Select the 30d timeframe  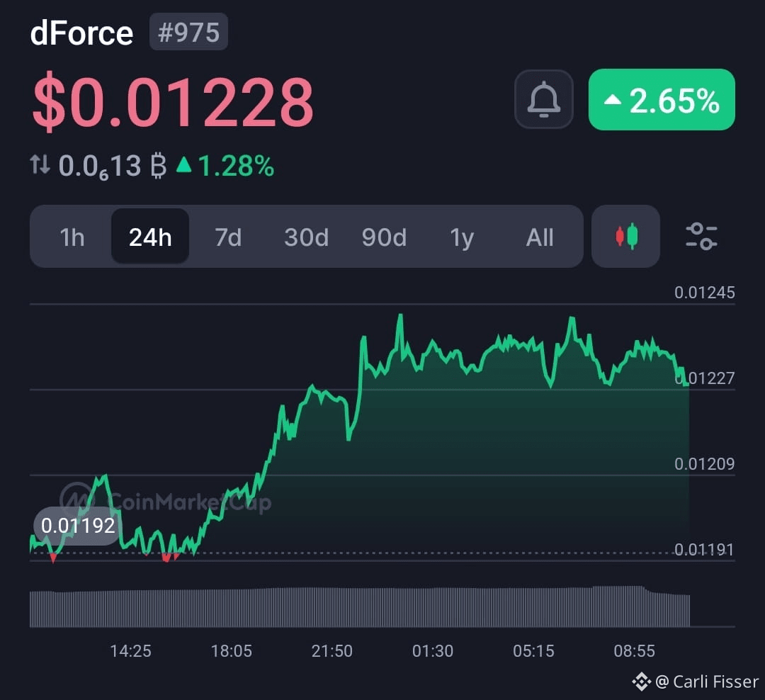[x=306, y=238]
